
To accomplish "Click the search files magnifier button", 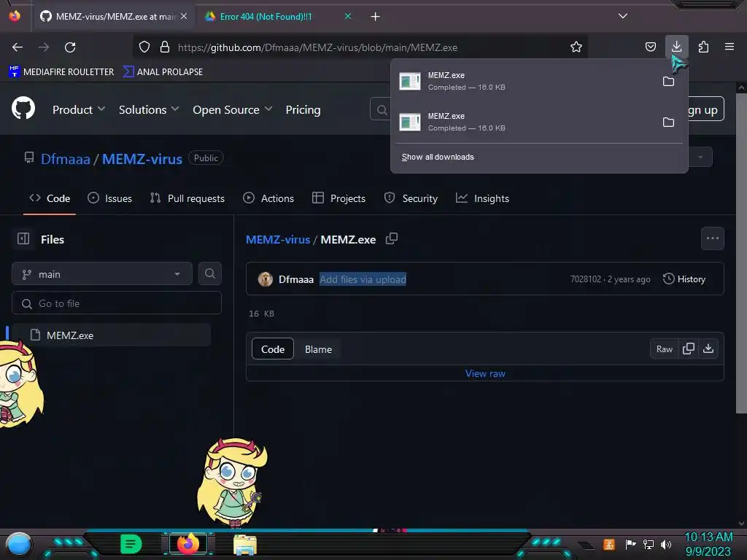I will 209,273.
